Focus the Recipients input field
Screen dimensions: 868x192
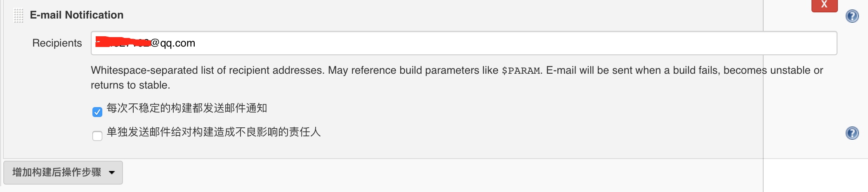click(495, 43)
